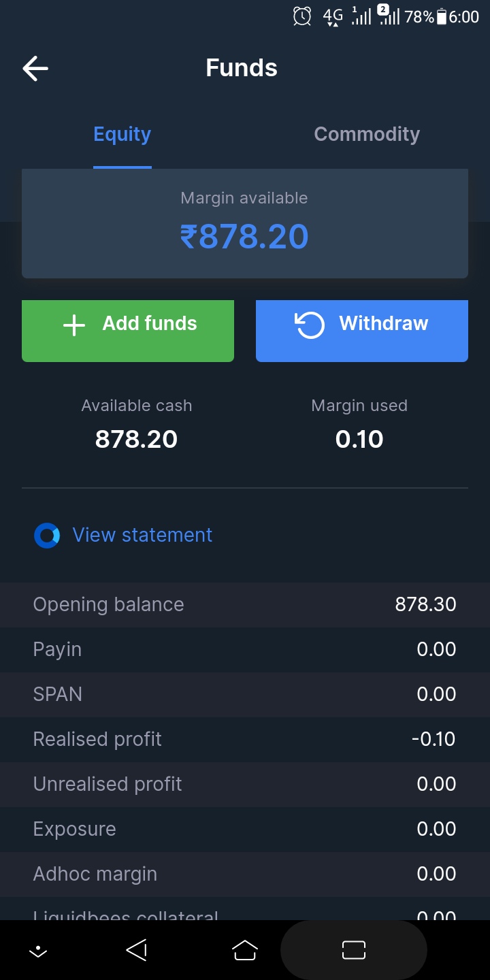Screen dimensions: 490x980
Task: Tap the battery status icon
Action: [442, 17]
